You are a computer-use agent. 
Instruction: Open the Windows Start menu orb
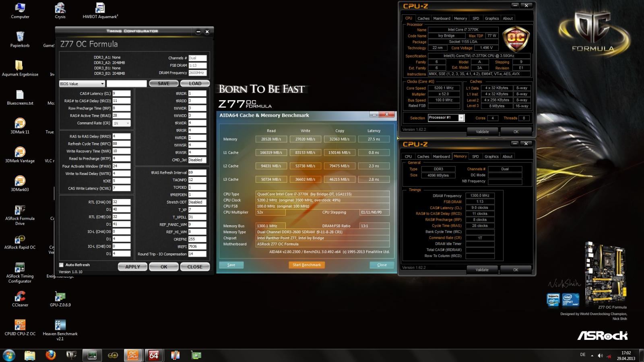click(x=9, y=355)
